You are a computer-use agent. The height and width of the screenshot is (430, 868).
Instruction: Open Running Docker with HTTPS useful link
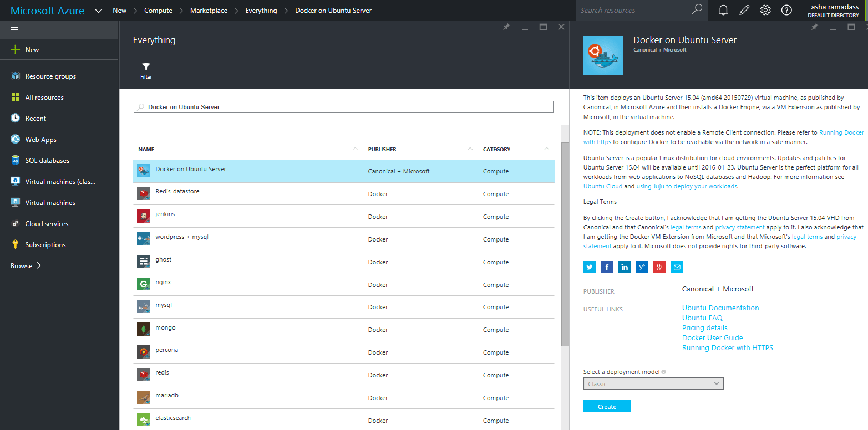pyautogui.click(x=727, y=347)
